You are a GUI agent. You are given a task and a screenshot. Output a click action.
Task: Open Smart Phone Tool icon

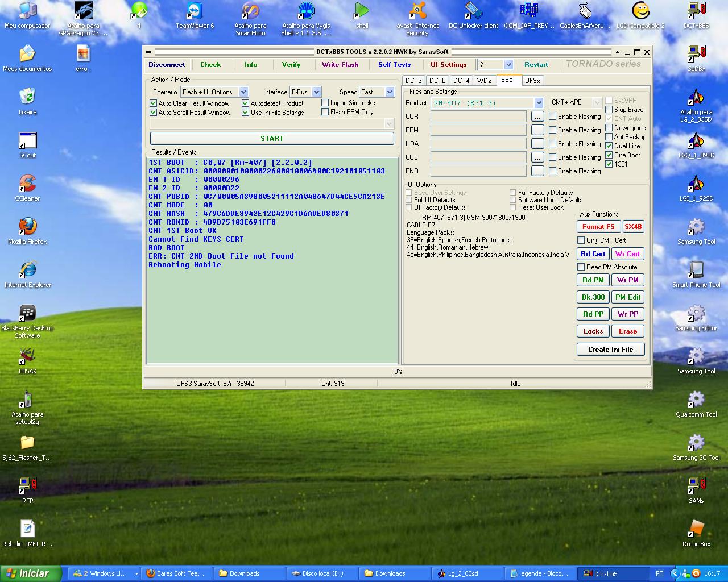pyautogui.click(x=696, y=275)
